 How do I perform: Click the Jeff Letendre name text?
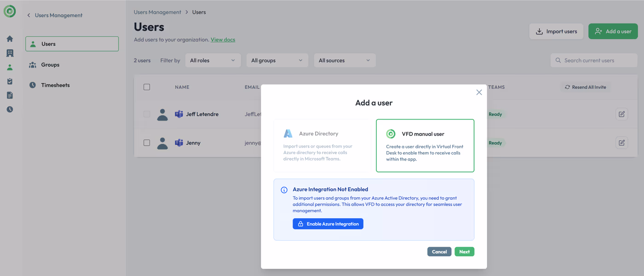point(202,114)
